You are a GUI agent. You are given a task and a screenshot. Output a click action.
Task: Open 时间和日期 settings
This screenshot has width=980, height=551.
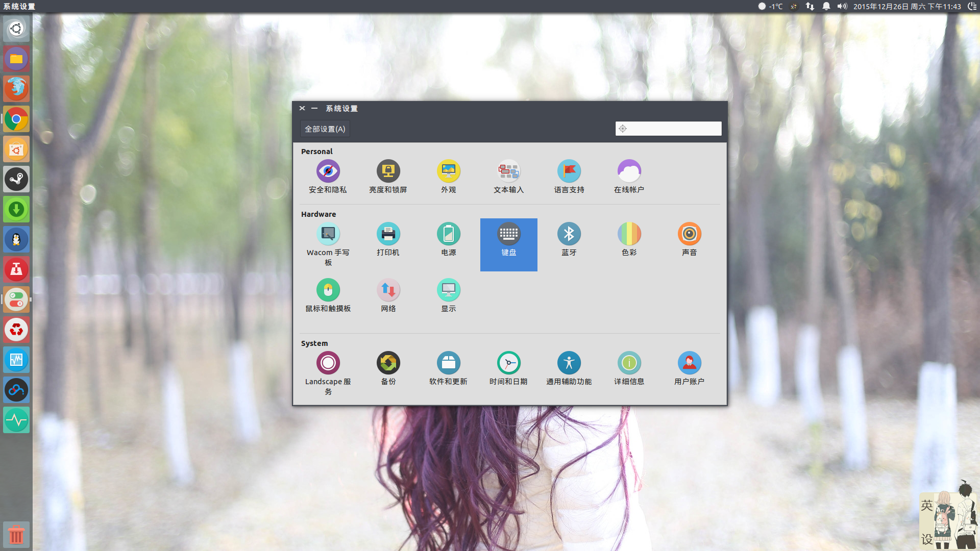click(509, 368)
